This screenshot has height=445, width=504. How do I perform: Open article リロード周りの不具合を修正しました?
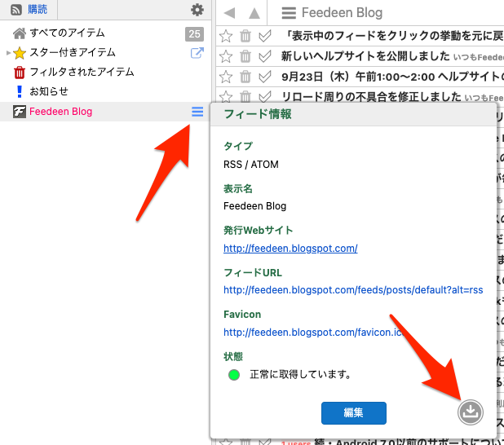point(371,96)
